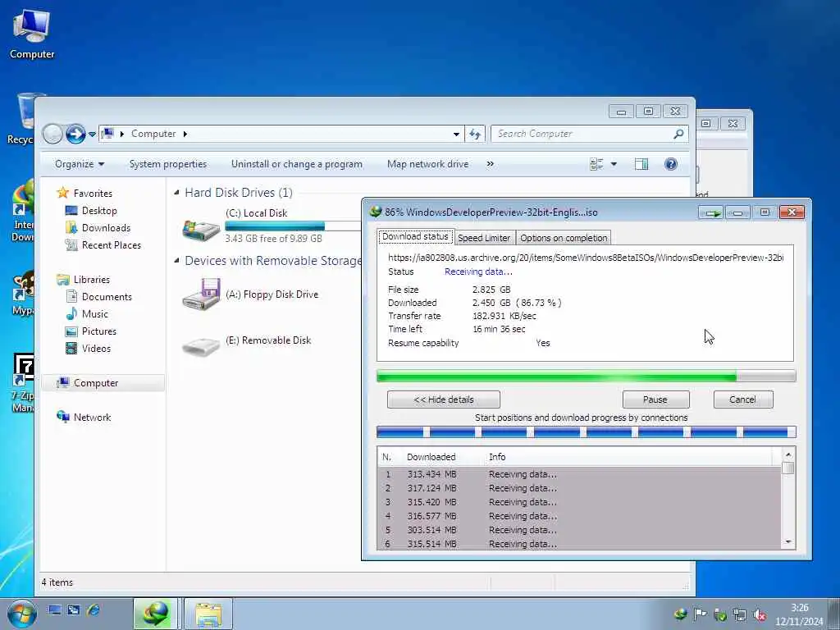This screenshot has height=630, width=840.
Task: Click the IDM green arrow title button
Action: (711, 212)
